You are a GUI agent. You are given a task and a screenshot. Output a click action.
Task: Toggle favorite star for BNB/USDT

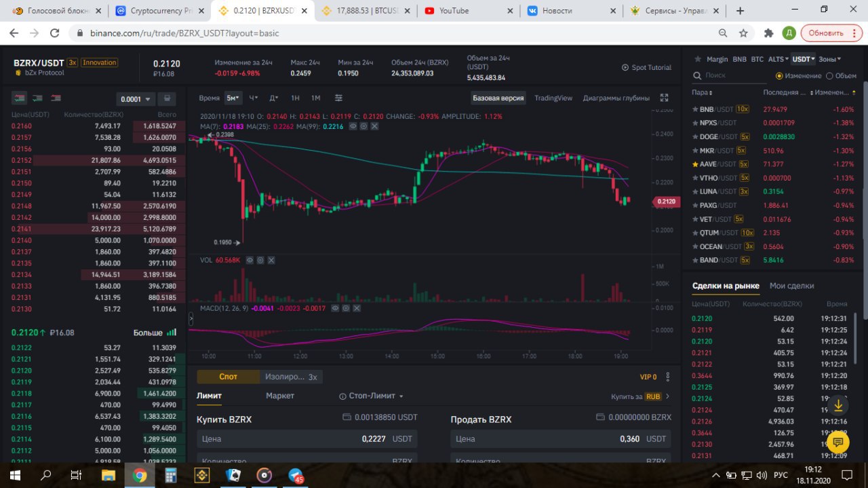695,109
